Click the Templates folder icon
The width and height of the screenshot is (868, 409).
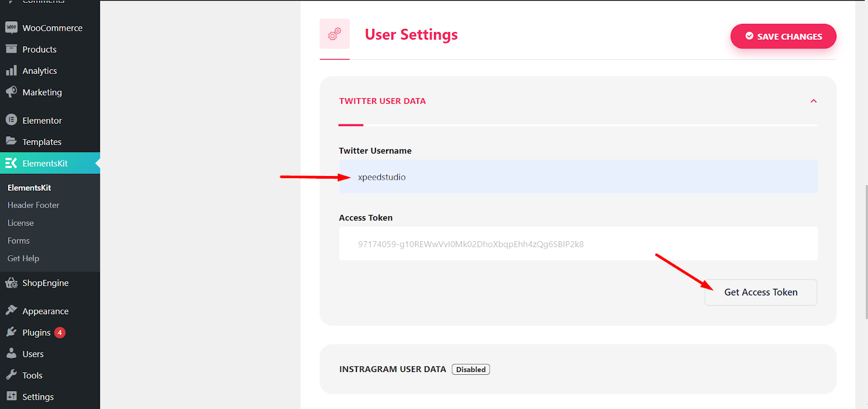[11, 141]
